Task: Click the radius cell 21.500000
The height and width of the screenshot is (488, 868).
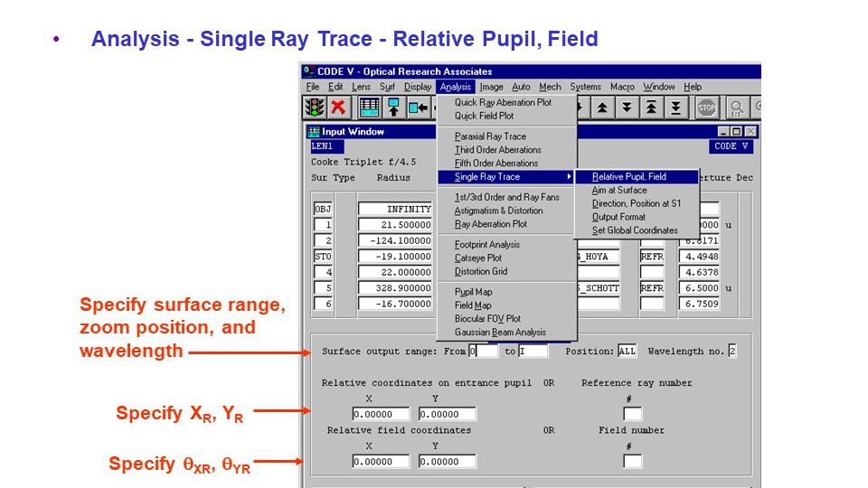Action: [395, 225]
